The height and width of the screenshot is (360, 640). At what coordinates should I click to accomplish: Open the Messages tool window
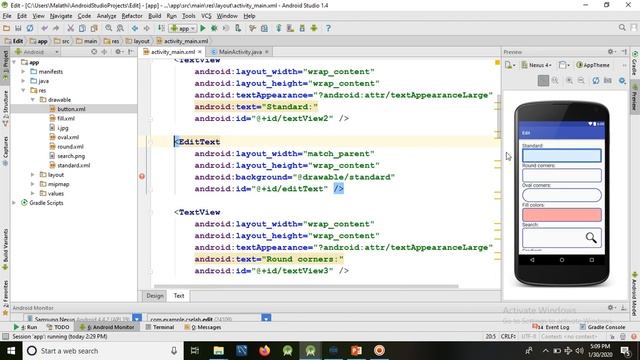pos(202,327)
